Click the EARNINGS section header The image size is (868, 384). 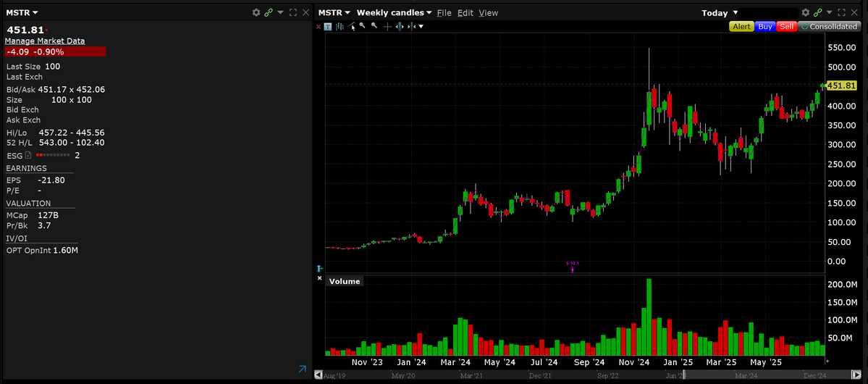click(27, 168)
